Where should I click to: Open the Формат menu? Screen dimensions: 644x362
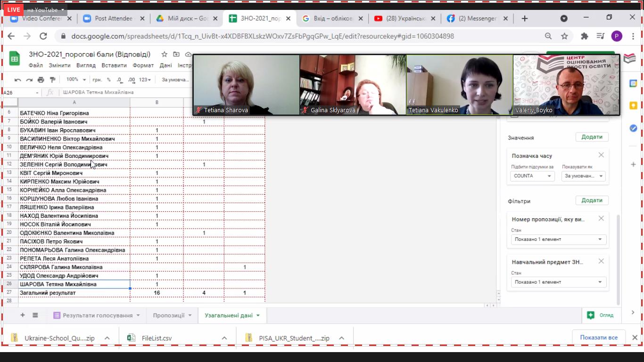point(143,66)
